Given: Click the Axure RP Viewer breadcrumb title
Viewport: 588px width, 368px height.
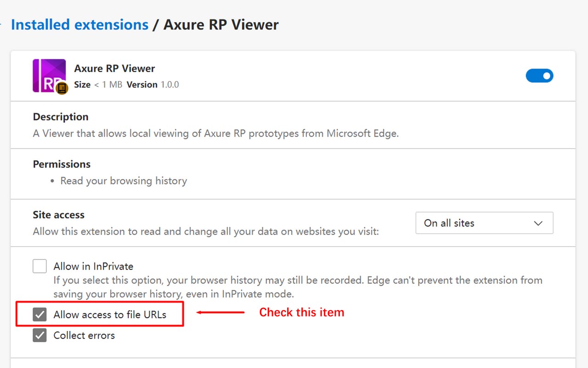Looking at the screenshot, I should point(221,24).
